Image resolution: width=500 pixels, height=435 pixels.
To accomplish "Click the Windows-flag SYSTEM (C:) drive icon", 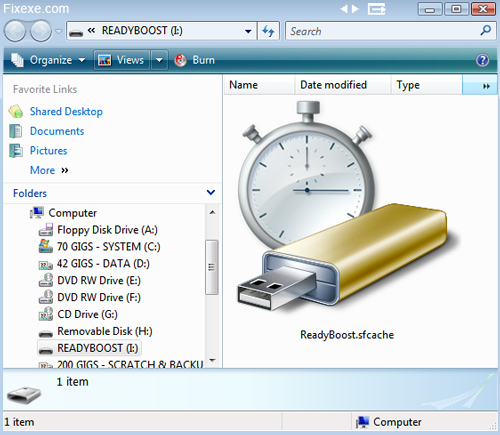I will point(46,246).
